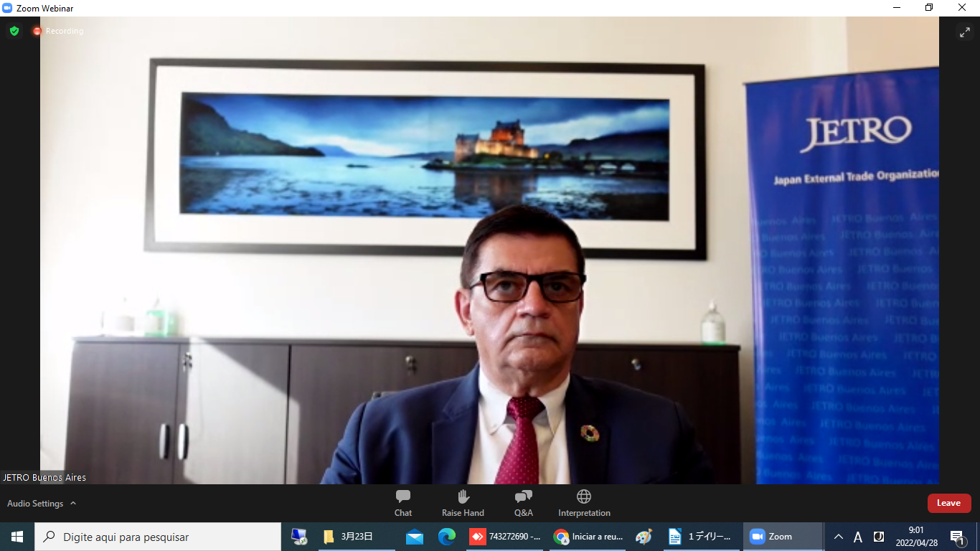Open Microsoft Edge from the taskbar
980x551 pixels.
[x=447, y=537]
